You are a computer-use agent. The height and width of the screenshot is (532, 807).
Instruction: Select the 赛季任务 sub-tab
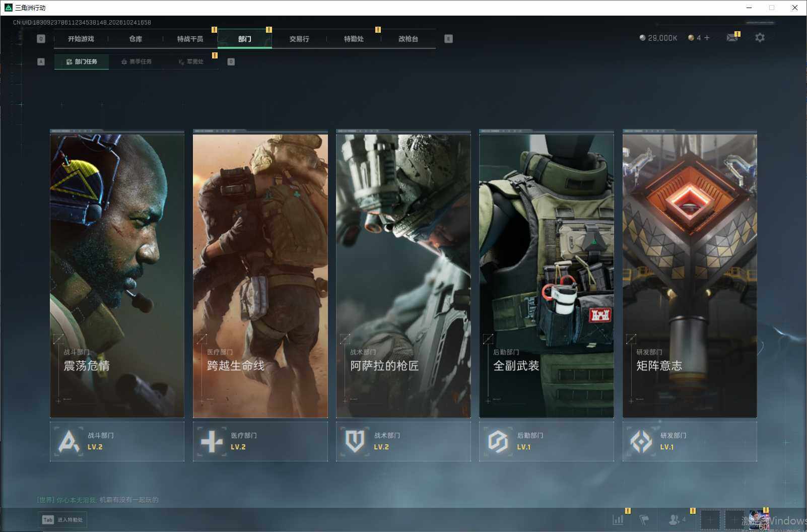[137, 62]
